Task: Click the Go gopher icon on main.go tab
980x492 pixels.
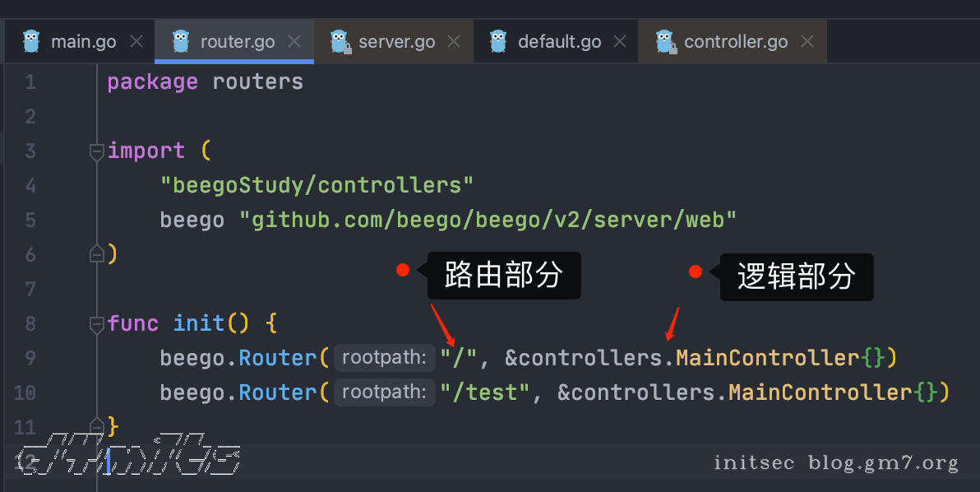Action: tap(31, 41)
